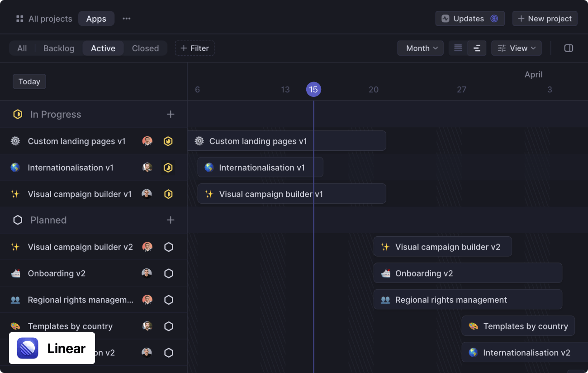Switch to list view layout

pos(458,48)
